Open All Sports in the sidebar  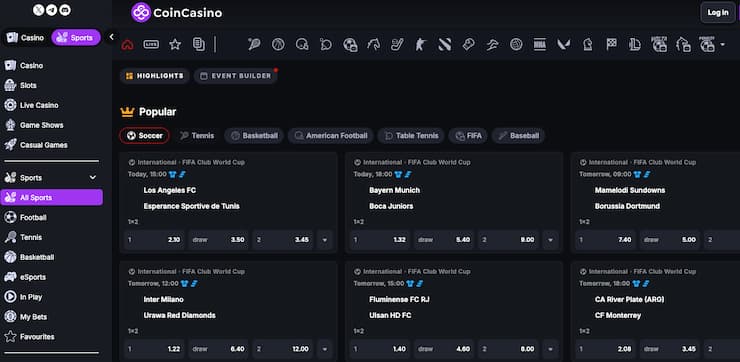pyautogui.click(x=51, y=198)
